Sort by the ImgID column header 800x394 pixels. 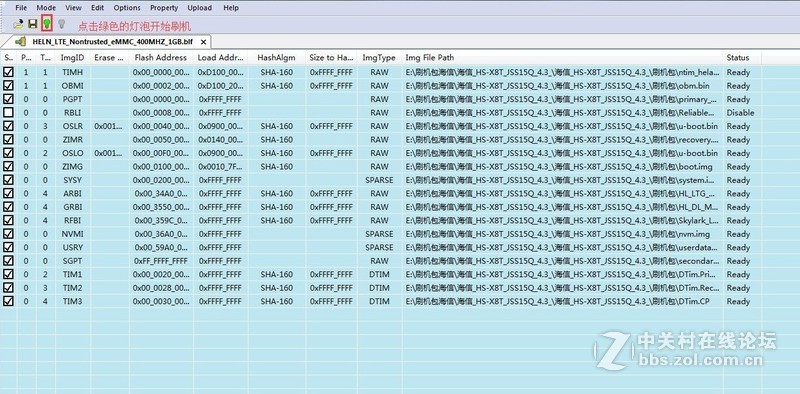72,58
